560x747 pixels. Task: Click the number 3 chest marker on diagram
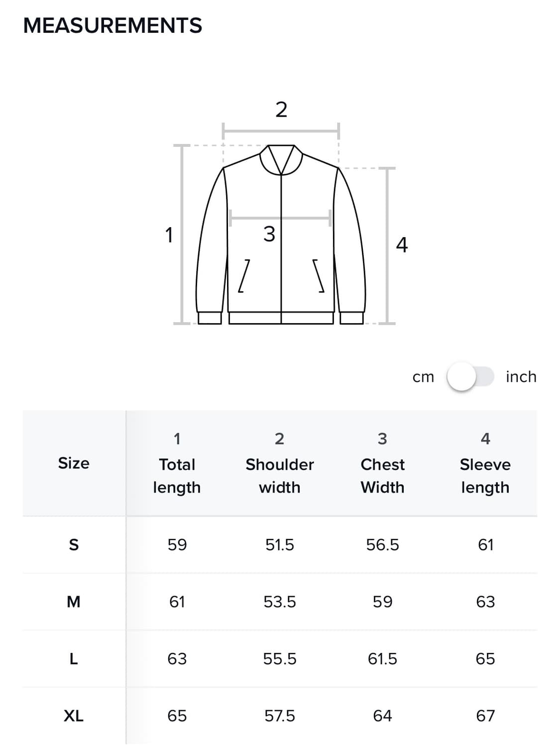pyautogui.click(x=269, y=234)
